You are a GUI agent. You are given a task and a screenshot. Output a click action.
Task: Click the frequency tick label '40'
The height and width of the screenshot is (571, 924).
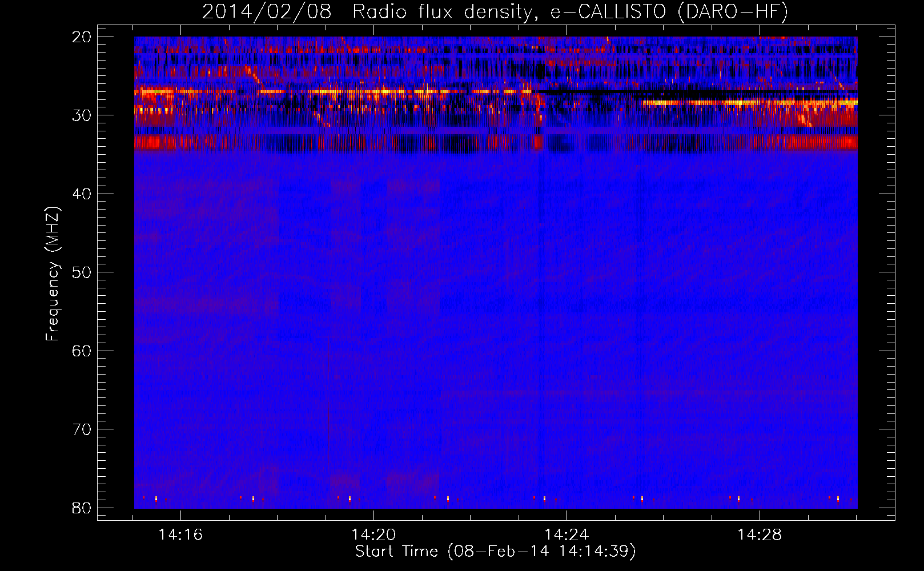[x=82, y=194]
